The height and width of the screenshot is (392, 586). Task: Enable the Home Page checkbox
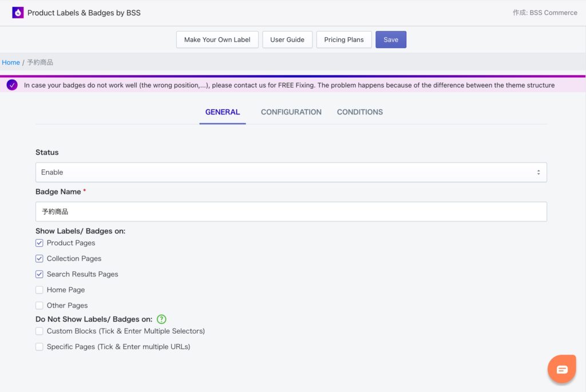tap(39, 290)
